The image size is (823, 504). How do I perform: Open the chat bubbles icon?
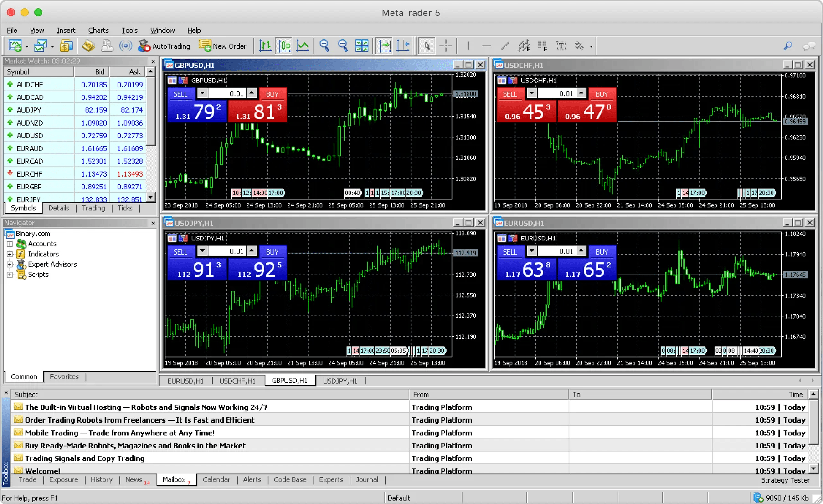809,46
